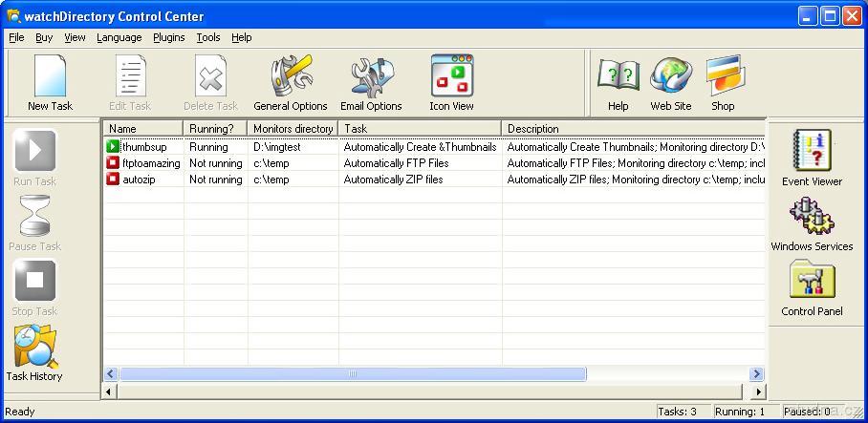This screenshot has height=423, width=868.
Task: Open Email Options settings
Action: 371,82
